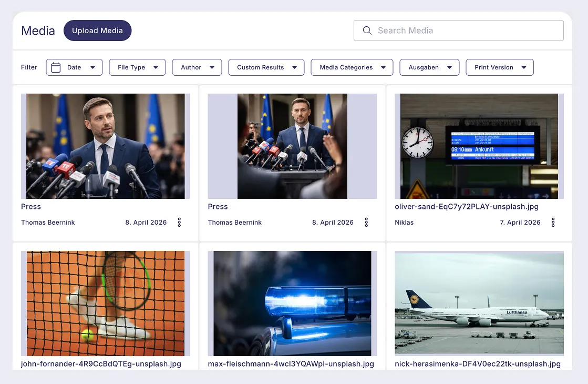Open the Author filter dropdown
Viewport: 588px width, 384px height.
197,67
